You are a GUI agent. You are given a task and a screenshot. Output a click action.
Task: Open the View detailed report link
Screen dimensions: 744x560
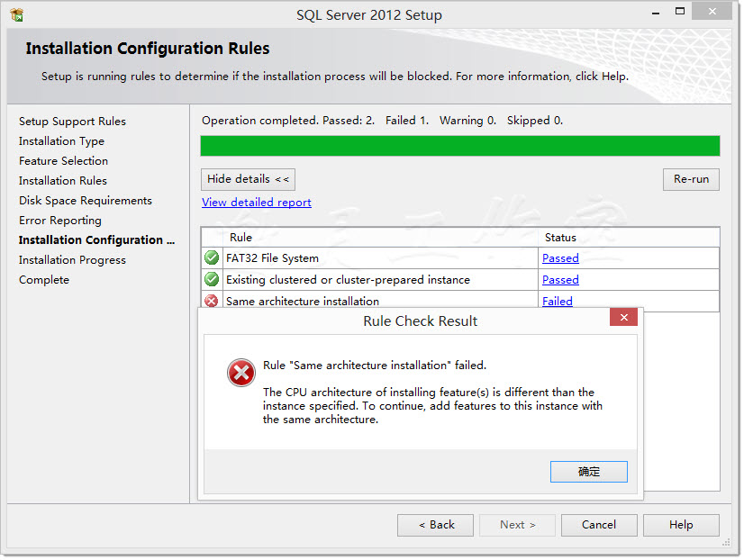click(257, 203)
